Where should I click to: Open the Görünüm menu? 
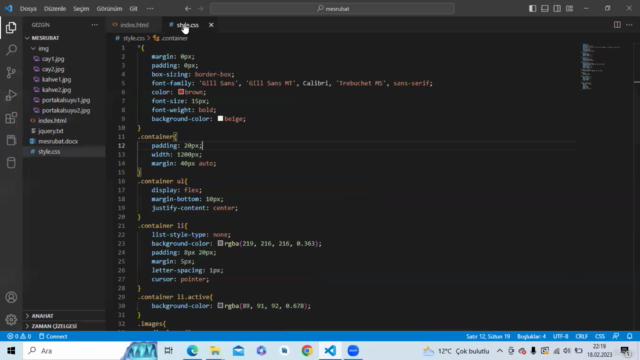point(109,9)
